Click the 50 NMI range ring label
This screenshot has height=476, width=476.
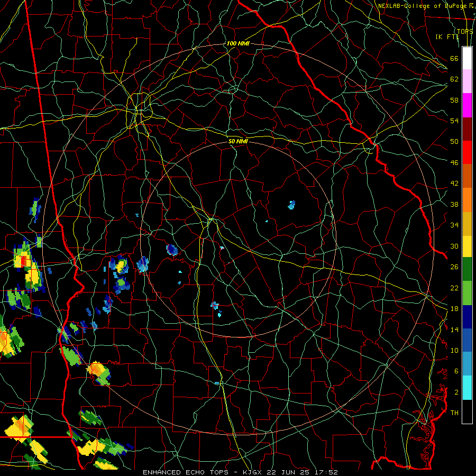(238, 141)
